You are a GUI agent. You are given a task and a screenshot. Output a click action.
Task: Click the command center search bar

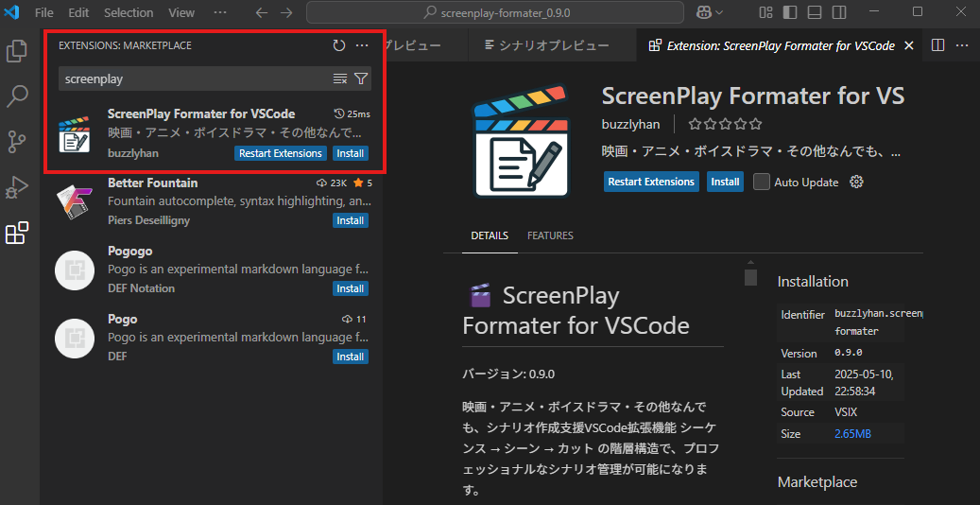[495, 12]
